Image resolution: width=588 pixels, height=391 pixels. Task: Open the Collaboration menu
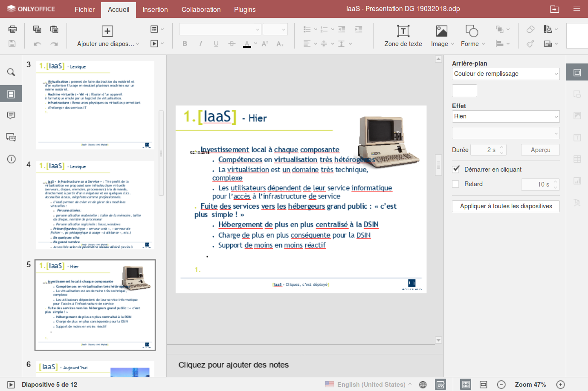[201, 9]
